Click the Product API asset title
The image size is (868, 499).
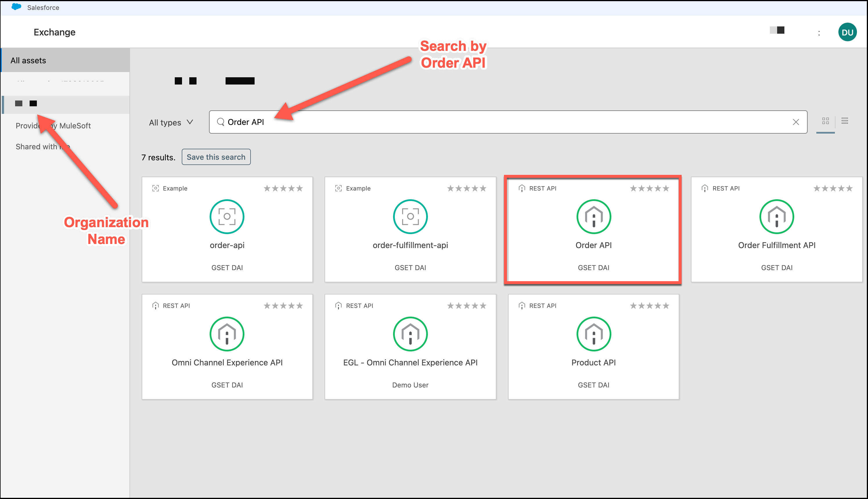tap(594, 362)
